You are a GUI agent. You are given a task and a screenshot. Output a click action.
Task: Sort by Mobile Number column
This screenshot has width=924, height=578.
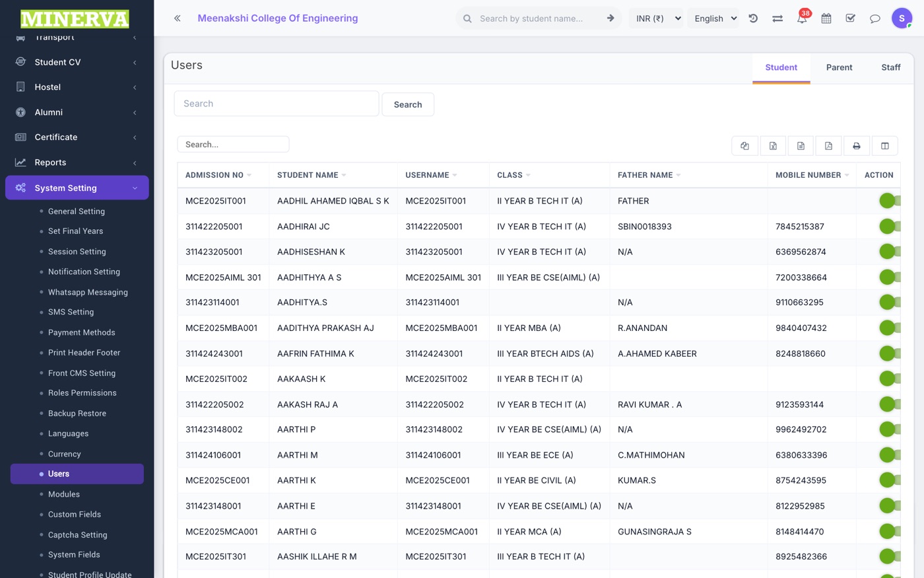pyautogui.click(x=812, y=175)
